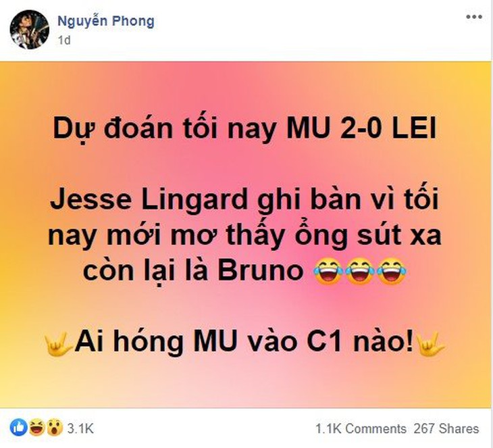Click the Ai hóng MU vào C1 nào text
Image resolution: width=493 pixels, height=448 pixels.
(244, 343)
